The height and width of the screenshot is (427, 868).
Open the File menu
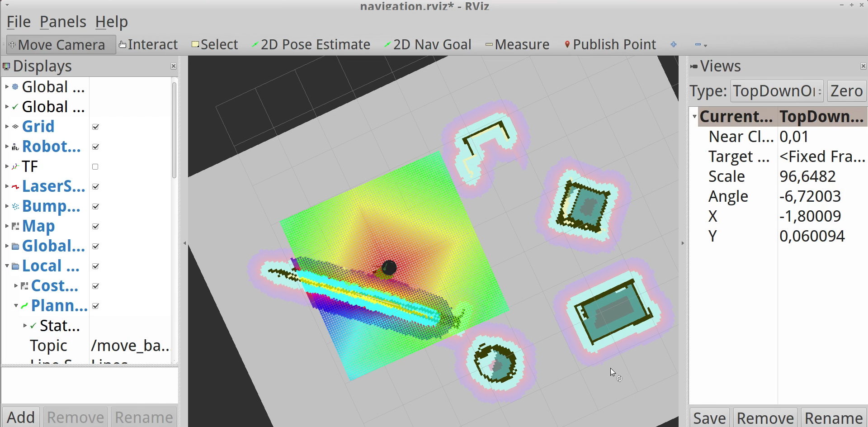(19, 22)
